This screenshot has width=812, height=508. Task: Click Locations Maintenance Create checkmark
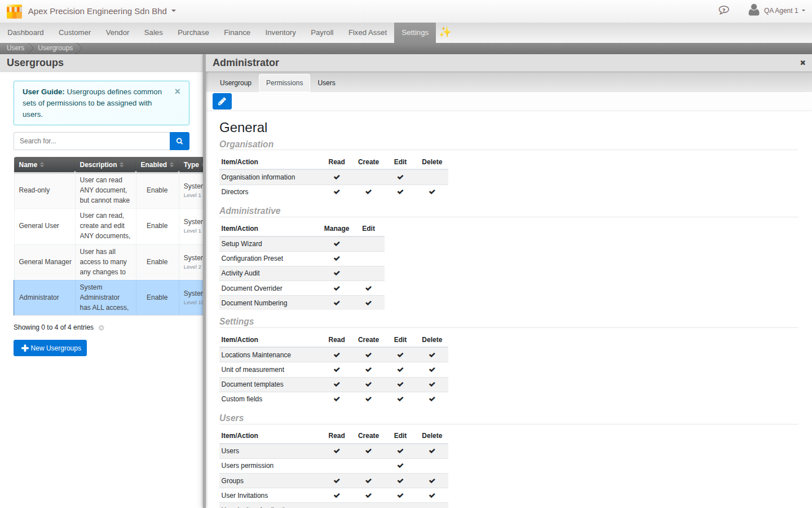click(368, 355)
